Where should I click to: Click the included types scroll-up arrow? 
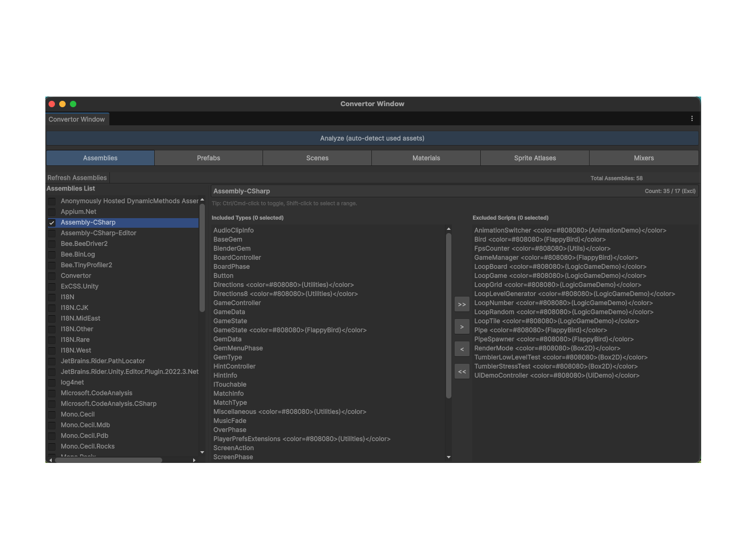(449, 229)
